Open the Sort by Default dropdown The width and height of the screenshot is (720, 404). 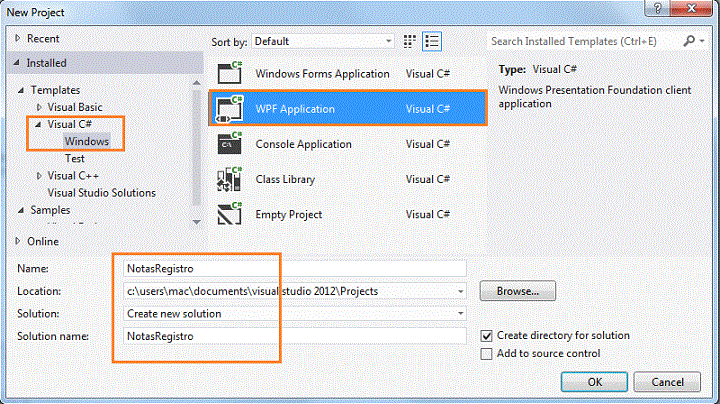[323, 41]
